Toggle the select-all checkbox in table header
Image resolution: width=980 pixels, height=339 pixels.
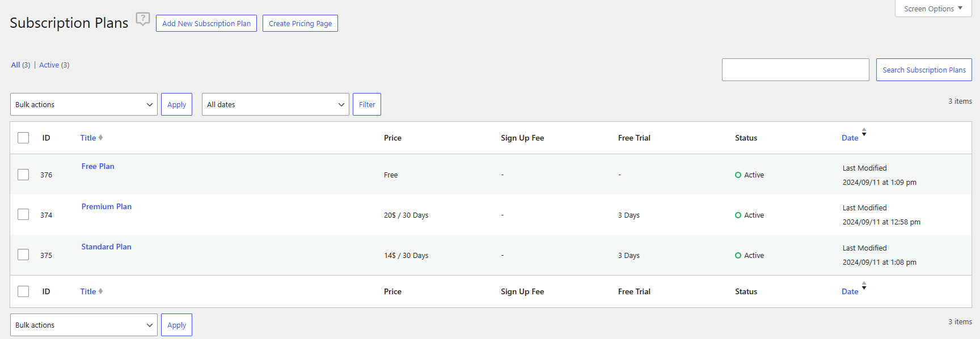click(x=23, y=138)
